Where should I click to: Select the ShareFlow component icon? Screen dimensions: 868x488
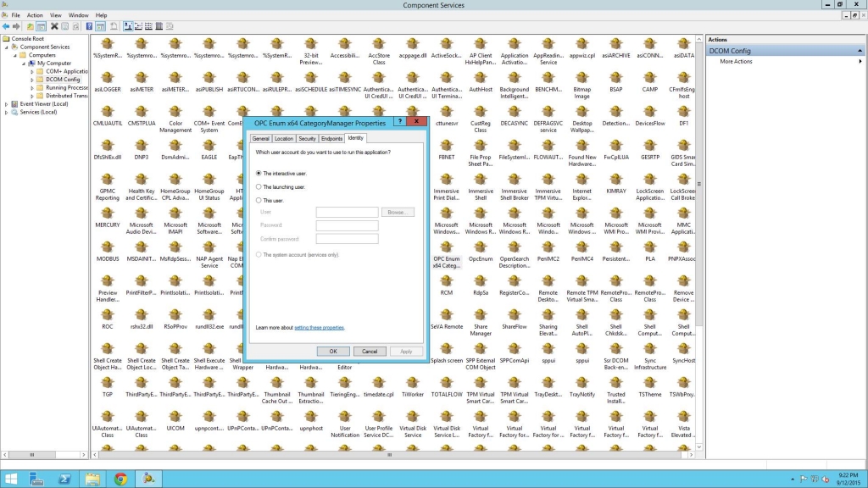coord(515,319)
